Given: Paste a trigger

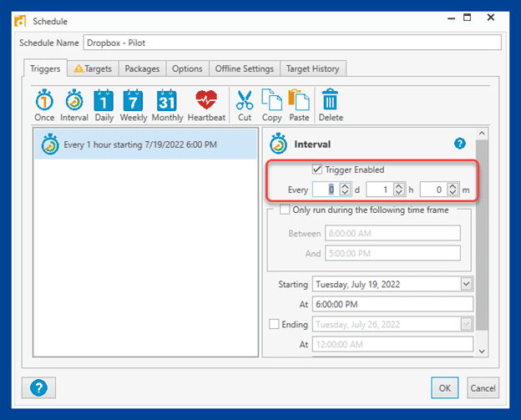Looking at the screenshot, I should tap(299, 105).
